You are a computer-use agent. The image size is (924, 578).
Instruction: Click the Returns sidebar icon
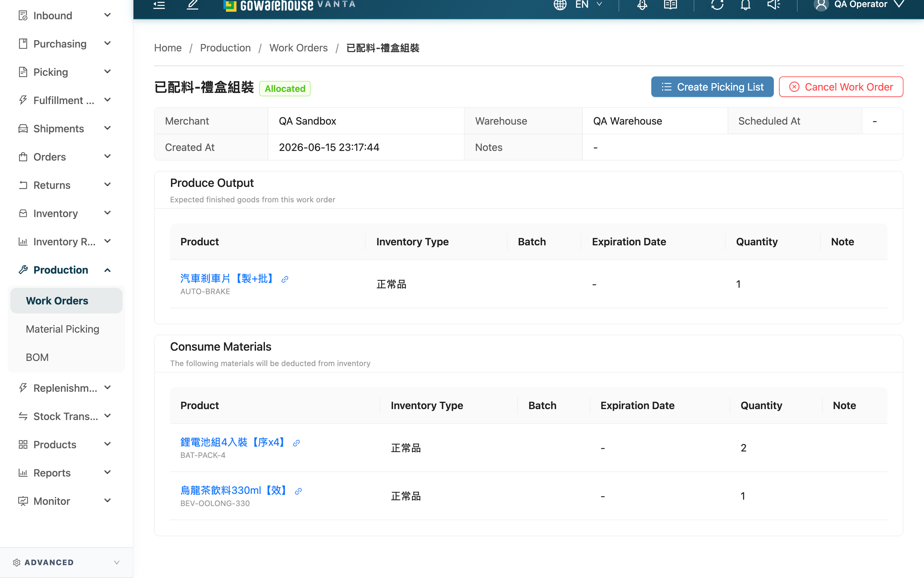pyautogui.click(x=23, y=185)
